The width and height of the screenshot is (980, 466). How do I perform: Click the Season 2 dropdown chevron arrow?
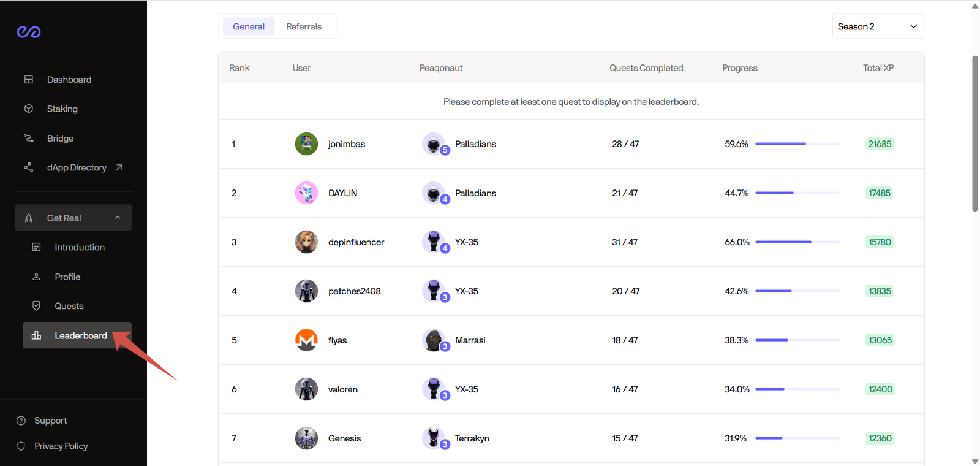(913, 26)
